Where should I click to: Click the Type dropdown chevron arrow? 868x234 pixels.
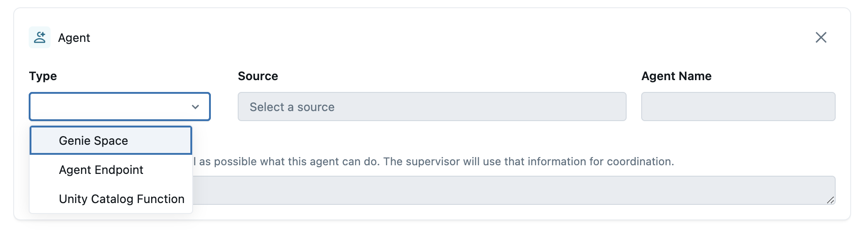click(x=195, y=107)
